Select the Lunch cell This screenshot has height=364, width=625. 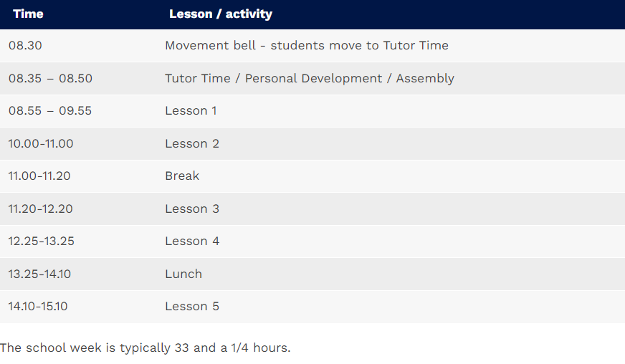tap(183, 274)
